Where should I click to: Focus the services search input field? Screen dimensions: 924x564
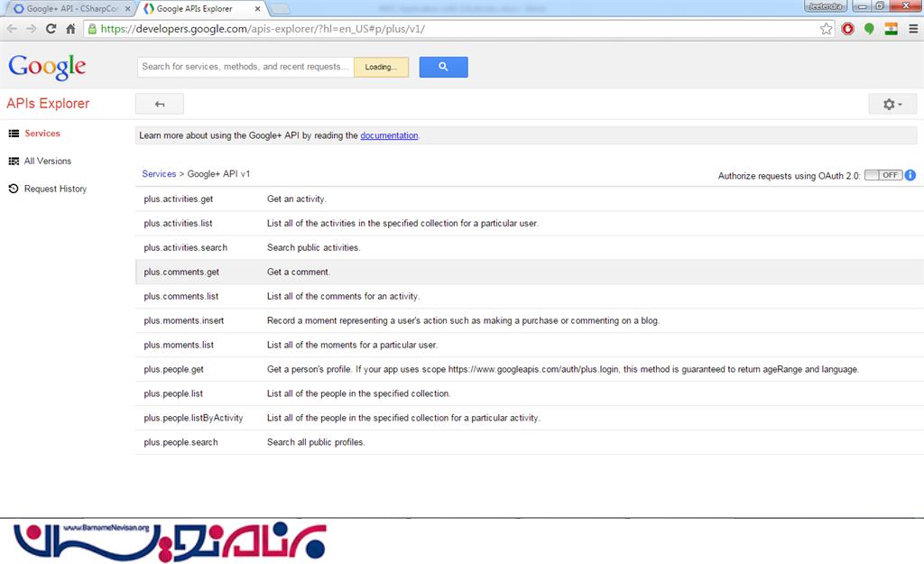point(245,67)
